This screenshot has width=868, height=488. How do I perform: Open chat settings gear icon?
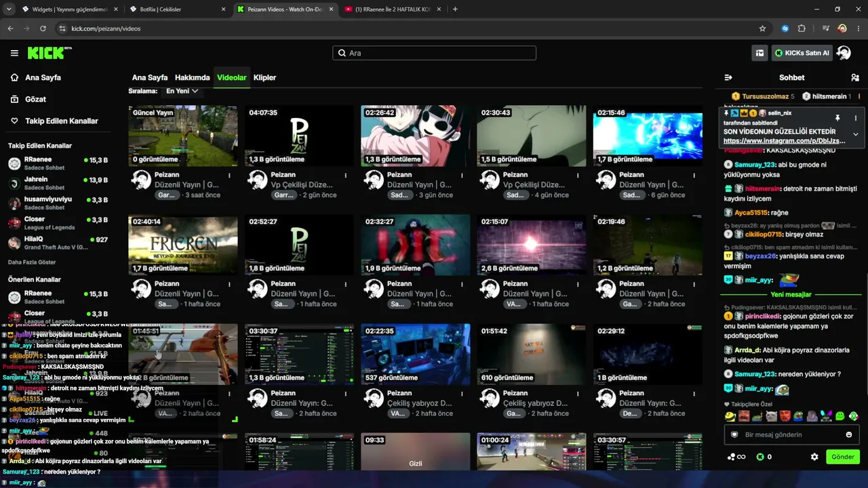(814, 457)
